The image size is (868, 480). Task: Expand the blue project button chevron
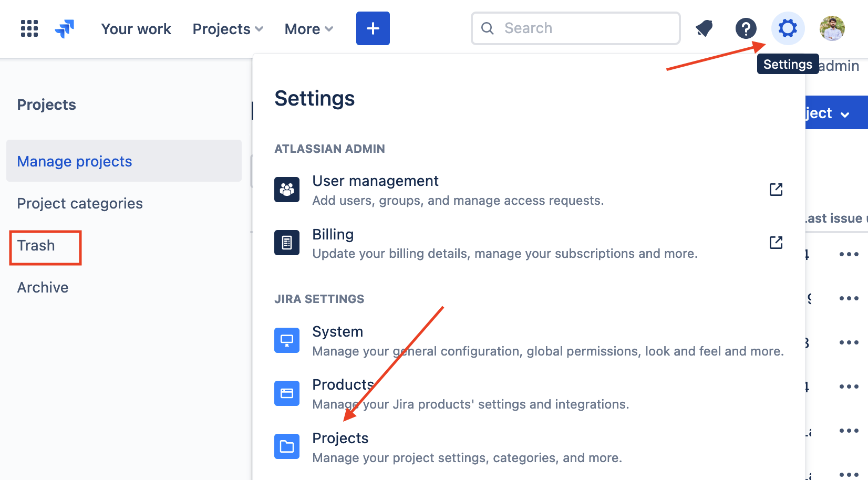(x=844, y=114)
